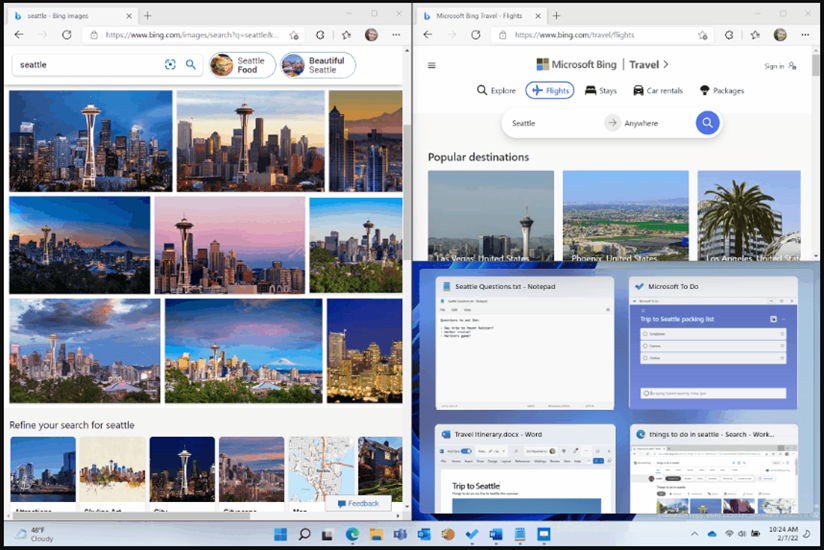Close the seattle - Bing images tab
This screenshot has width=824, height=550.
(x=129, y=16)
